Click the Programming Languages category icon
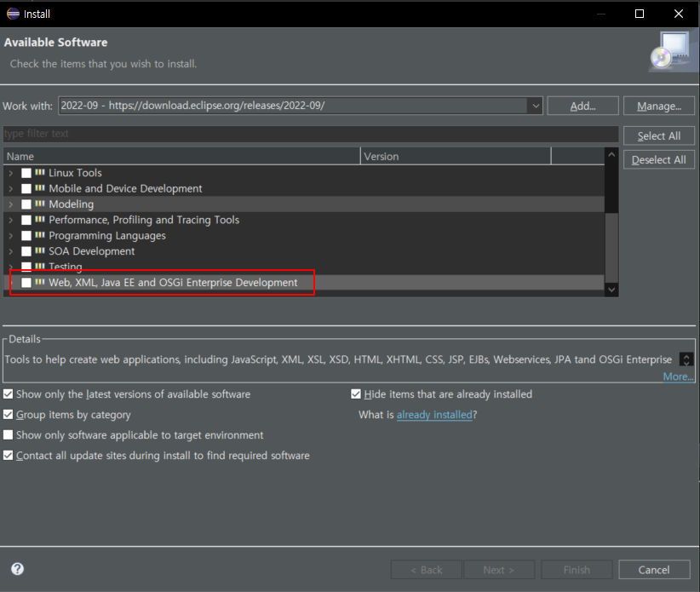Image resolution: width=700 pixels, height=592 pixels. tap(40, 235)
